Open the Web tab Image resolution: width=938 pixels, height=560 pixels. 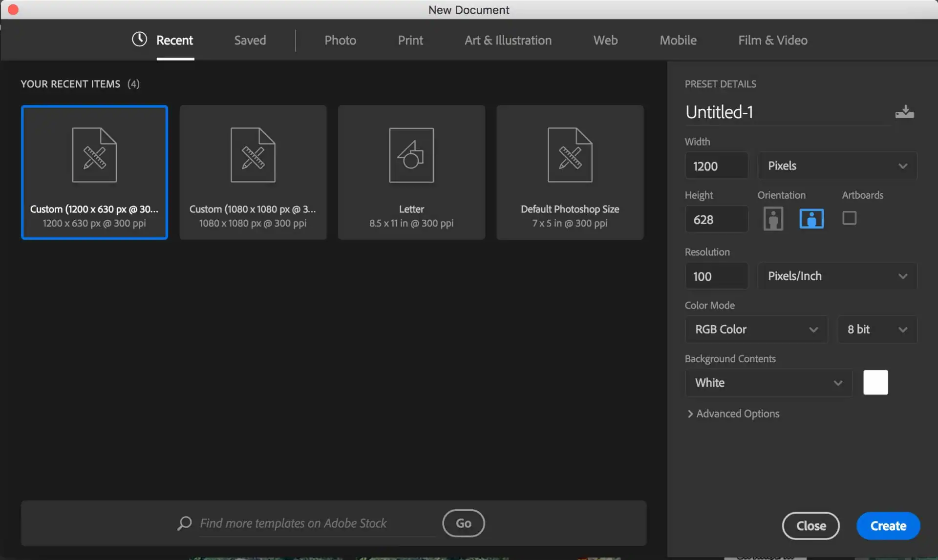[x=605, y=40]
